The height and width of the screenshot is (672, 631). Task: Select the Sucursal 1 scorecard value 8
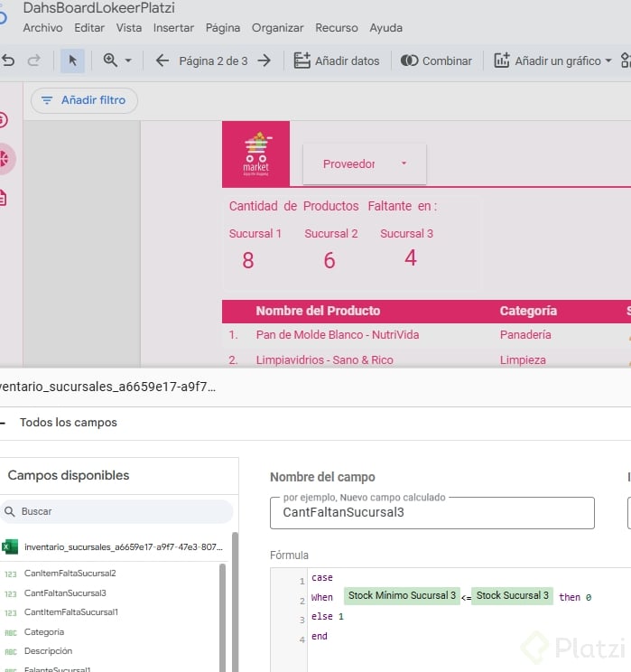pos(248,260)
